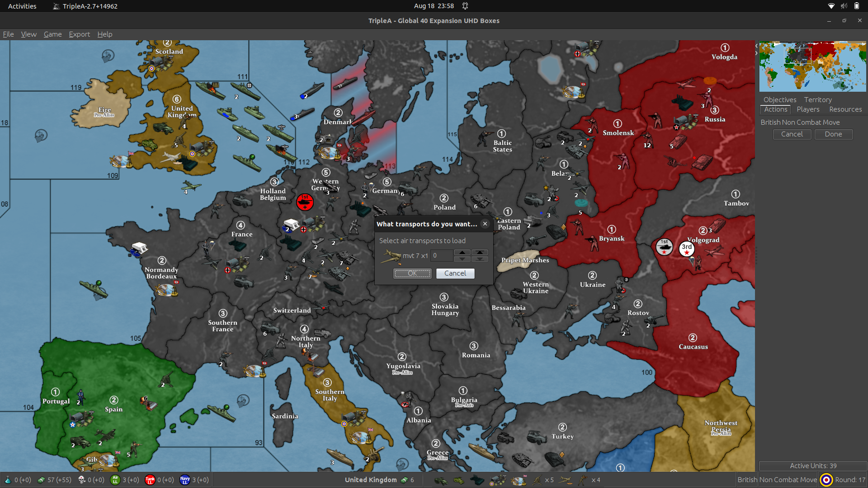Collapse right panel with upper arrow
Viewport: 868px width, 488px height.
(756, 46)
